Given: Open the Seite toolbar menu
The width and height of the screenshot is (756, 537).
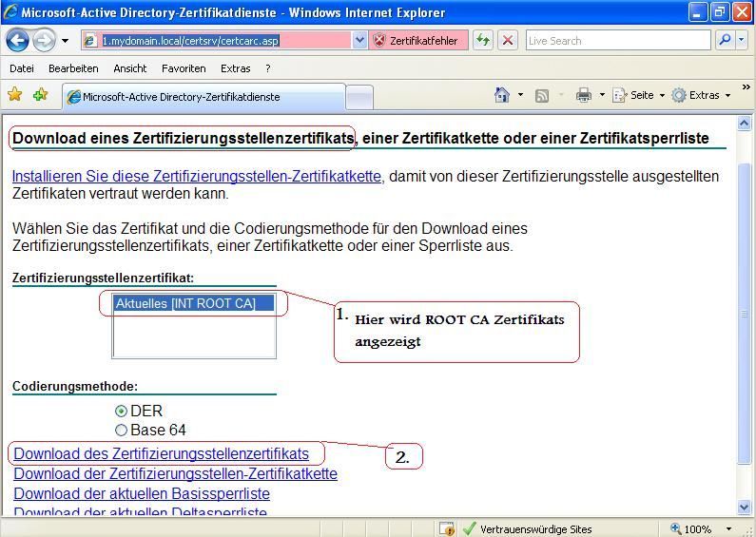Looking at the screenshot, I should click(638, 95).
